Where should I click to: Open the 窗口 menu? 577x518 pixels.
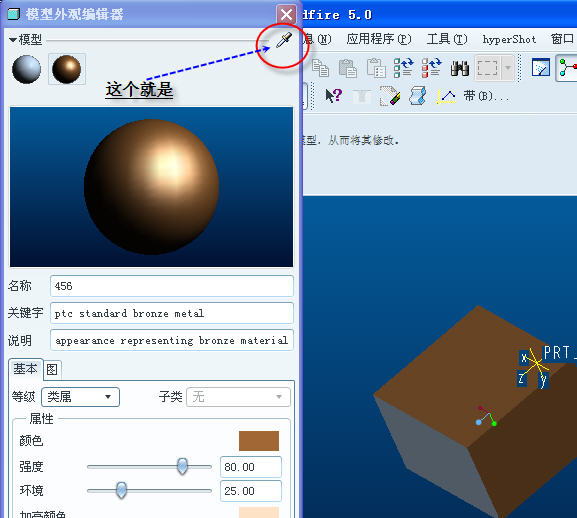(562, 39)
